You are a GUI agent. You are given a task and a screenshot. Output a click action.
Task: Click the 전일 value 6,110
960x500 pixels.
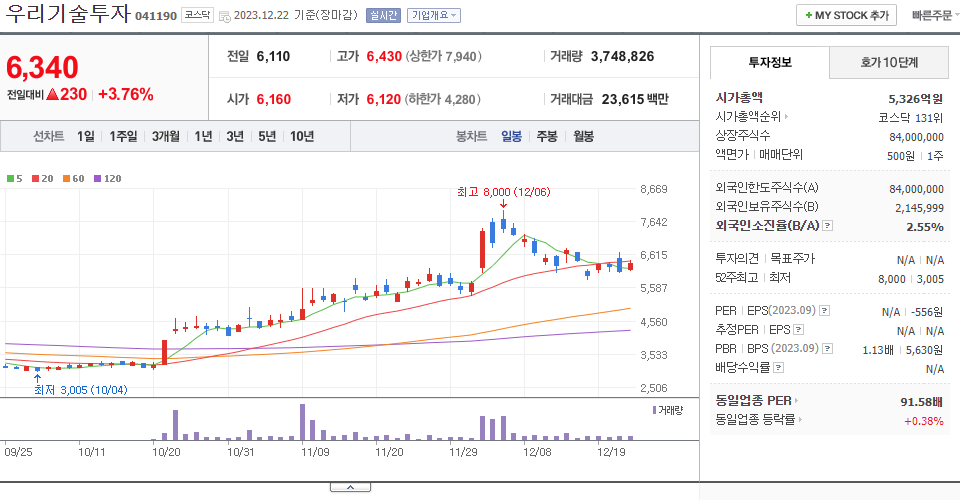[x=273, y=56]
